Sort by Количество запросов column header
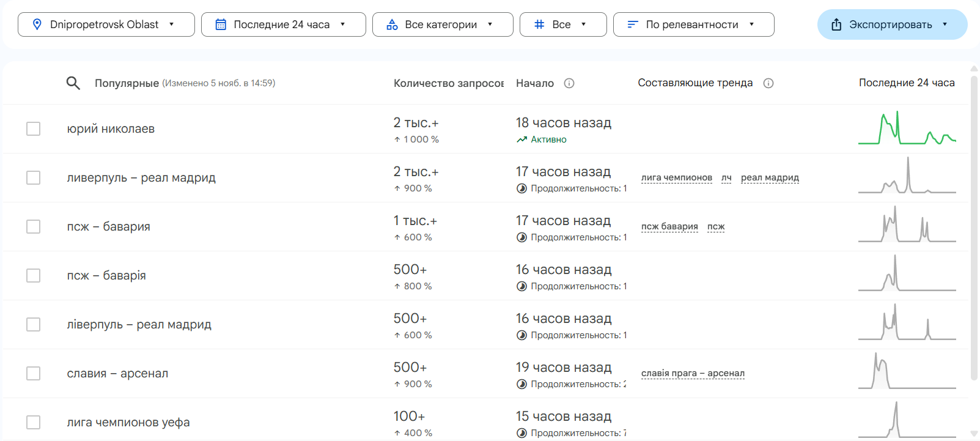980x441 pixels. [x=448, y=83]
